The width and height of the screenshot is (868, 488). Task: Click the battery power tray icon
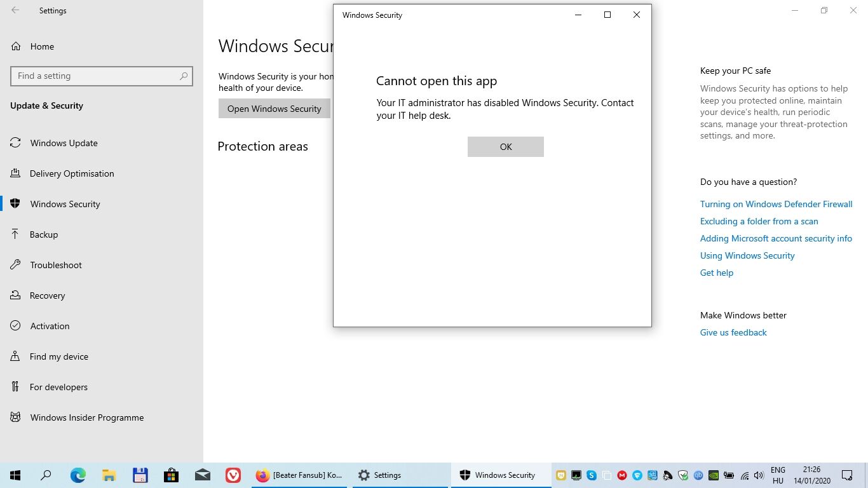(729, 475)
